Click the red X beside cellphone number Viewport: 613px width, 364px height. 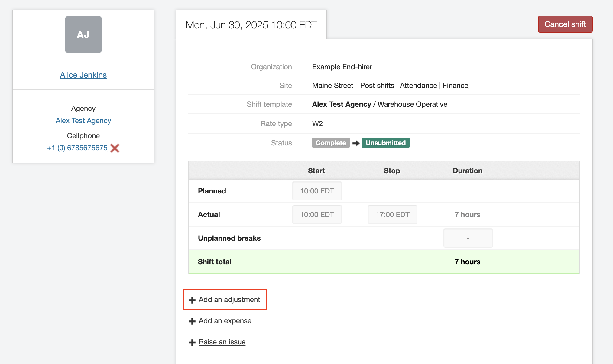(x=115, y=148)
